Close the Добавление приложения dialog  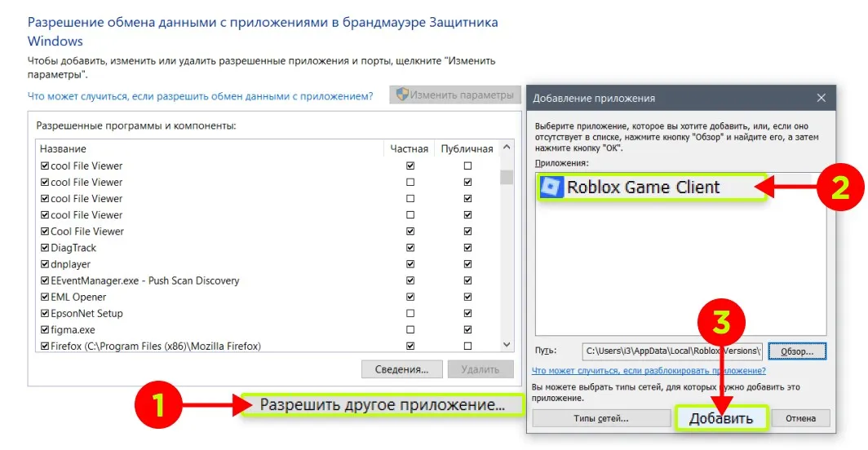click(821, 98)
